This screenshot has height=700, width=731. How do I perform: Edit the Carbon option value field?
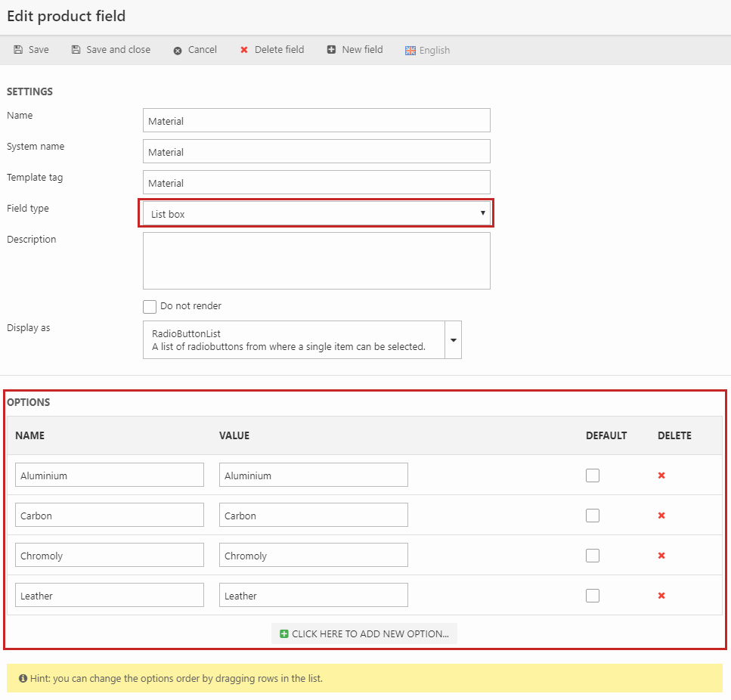[x=314, y=515]
